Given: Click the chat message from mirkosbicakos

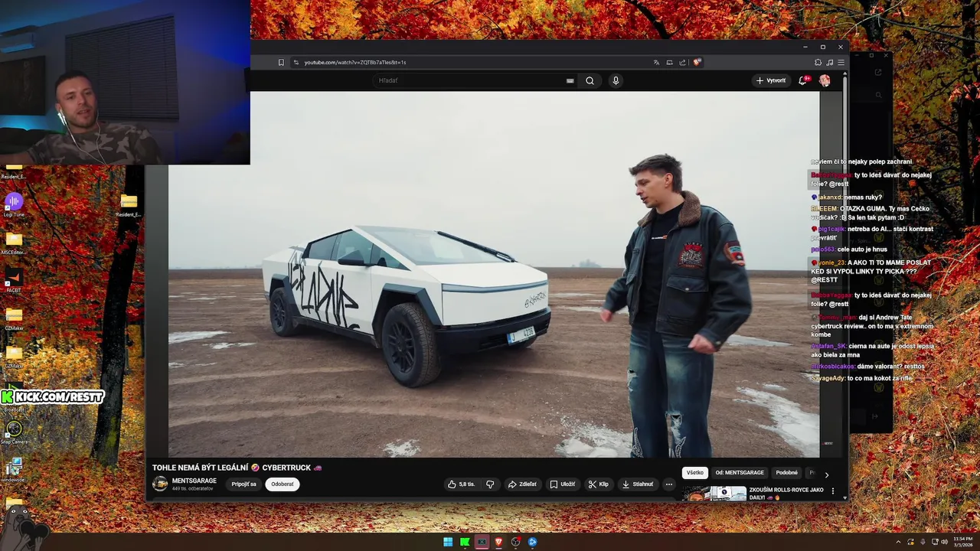Looking at the screenshot, I should click(x=868, y=367).
